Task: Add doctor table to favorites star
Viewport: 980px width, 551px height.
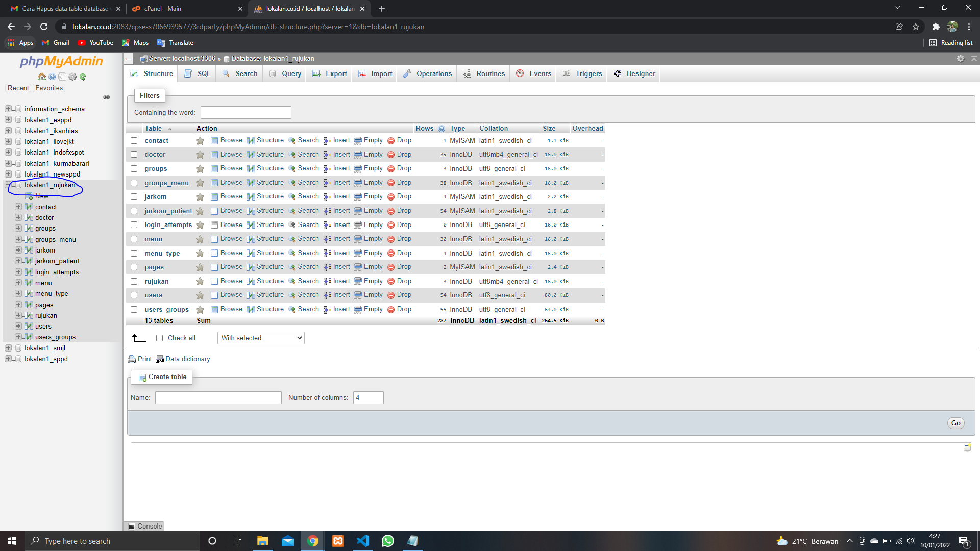Action: coord(200,155)
